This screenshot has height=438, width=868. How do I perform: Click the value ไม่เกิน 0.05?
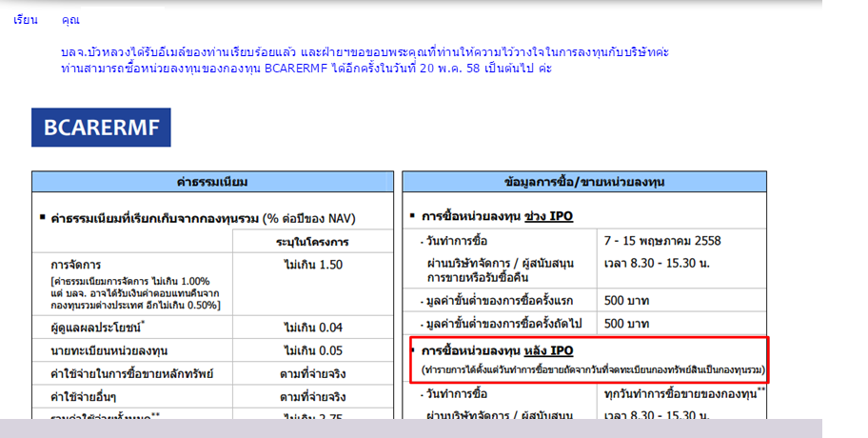point(313,350)
